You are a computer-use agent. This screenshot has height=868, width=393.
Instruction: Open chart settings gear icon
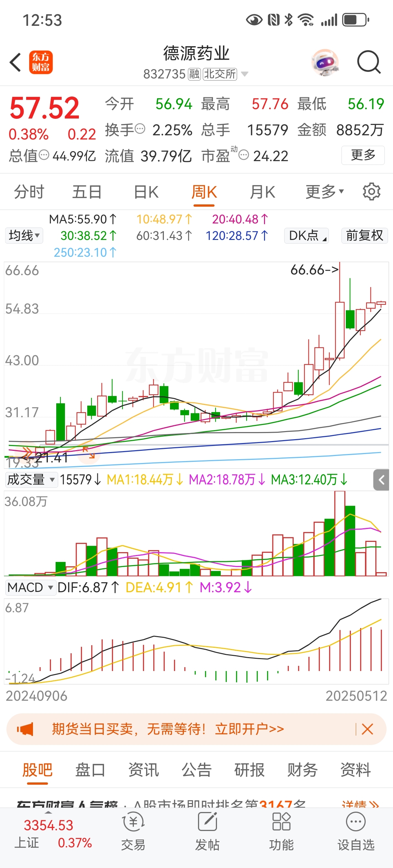tap(371, 192)
